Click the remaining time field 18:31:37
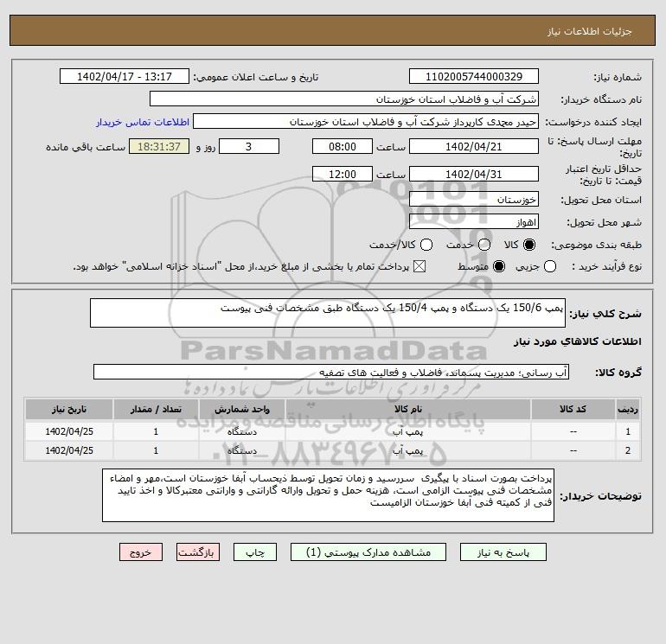666x644 pixels. pos(159,146)
